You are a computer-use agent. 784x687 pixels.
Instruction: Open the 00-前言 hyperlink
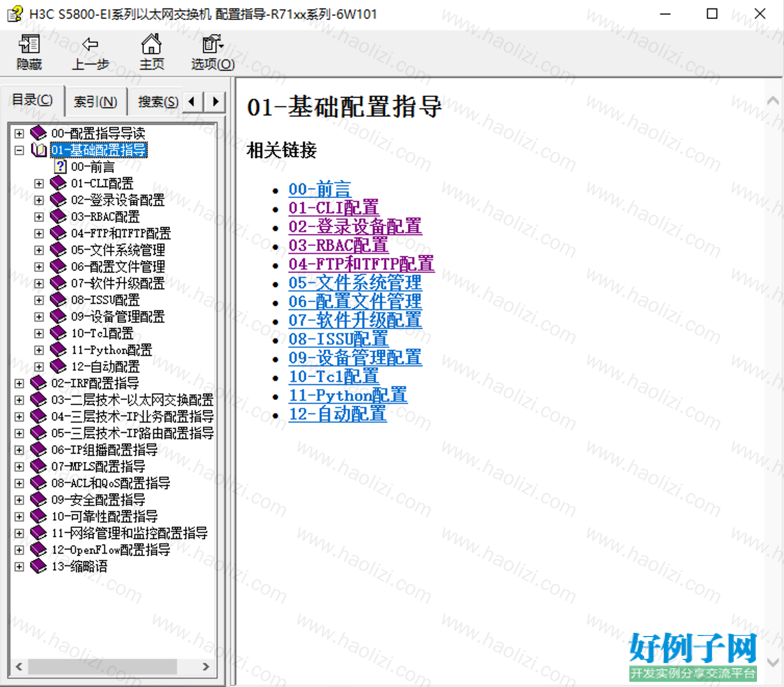coord(320,189)
